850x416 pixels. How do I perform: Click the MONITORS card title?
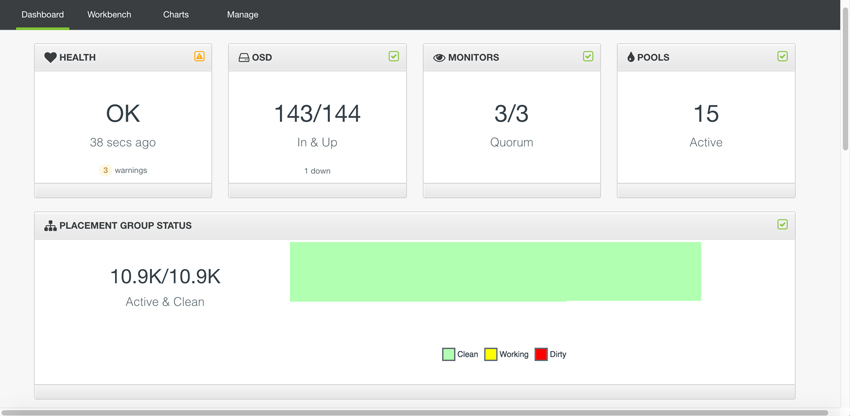pyautogui.click(x=474, y=57)
